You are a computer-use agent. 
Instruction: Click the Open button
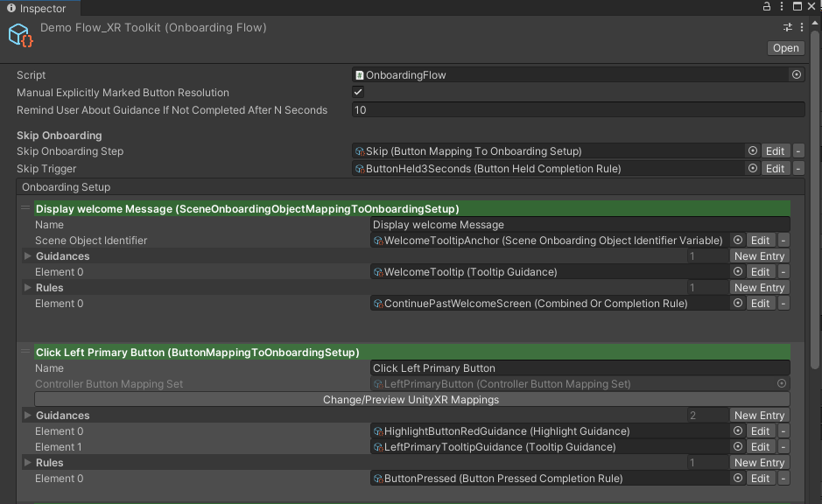tap(785, 48)
